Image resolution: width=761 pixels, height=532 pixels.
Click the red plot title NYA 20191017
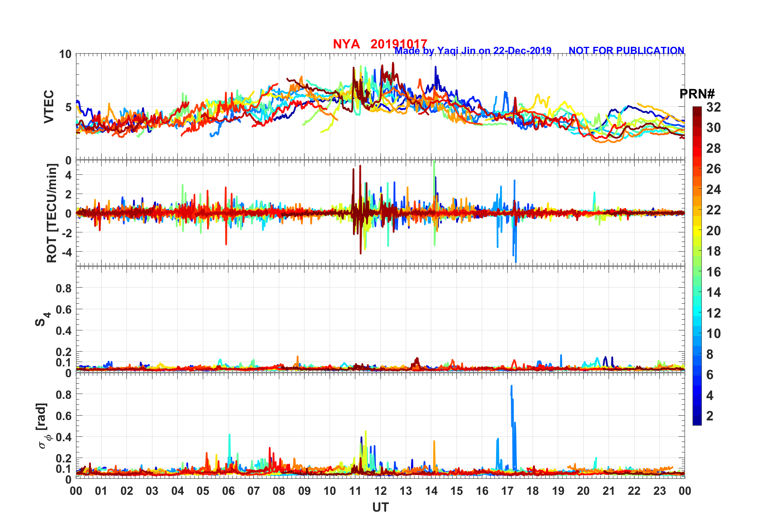pos(380,44)
